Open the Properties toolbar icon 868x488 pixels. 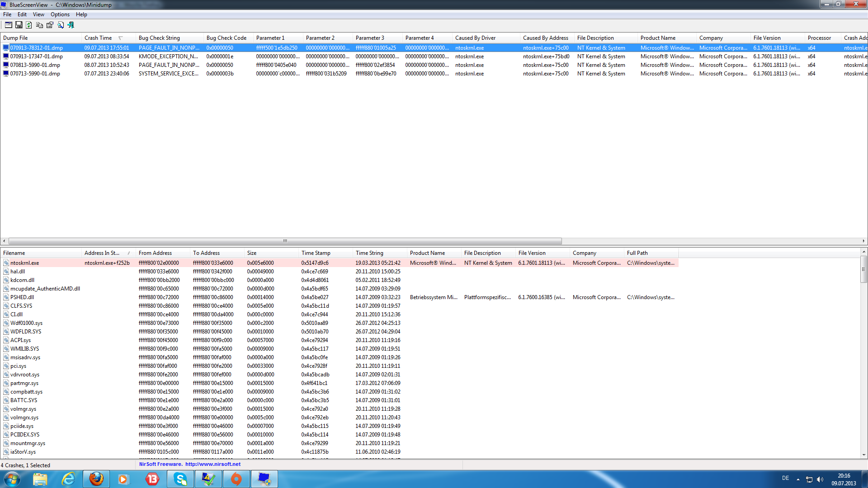click(50, 25)
